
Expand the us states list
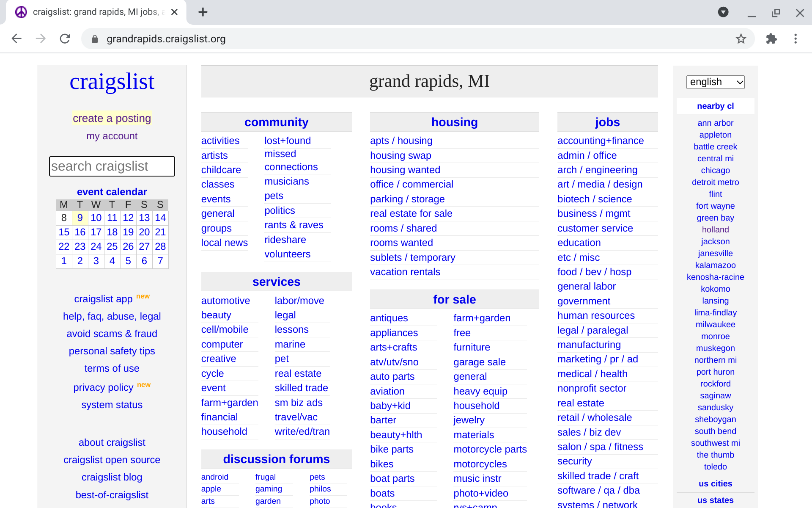(x=715, y=500)
